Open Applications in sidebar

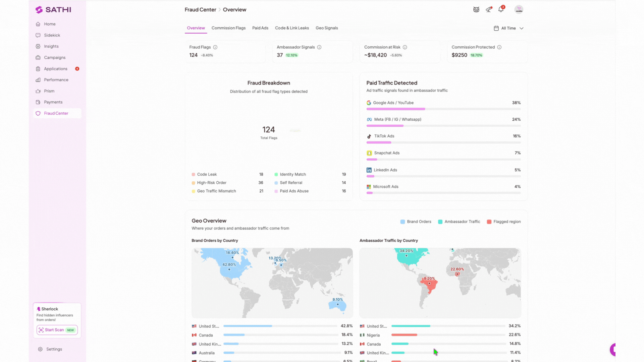tap(56, 69)
